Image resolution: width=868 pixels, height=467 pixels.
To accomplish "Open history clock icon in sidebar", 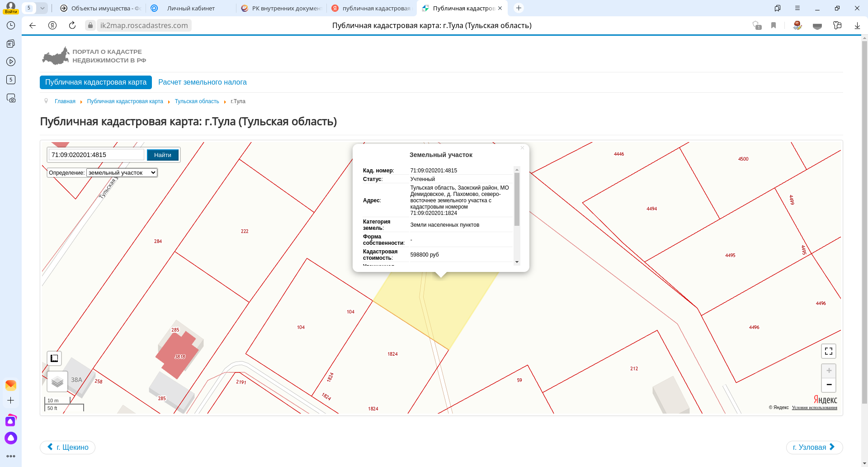I will point(11,25).
